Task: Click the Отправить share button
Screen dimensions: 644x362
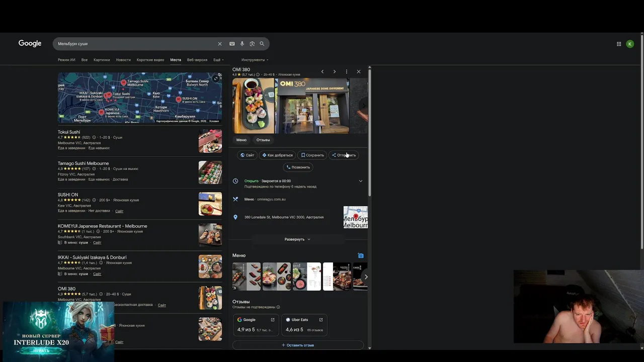Action: click(344, 155)
